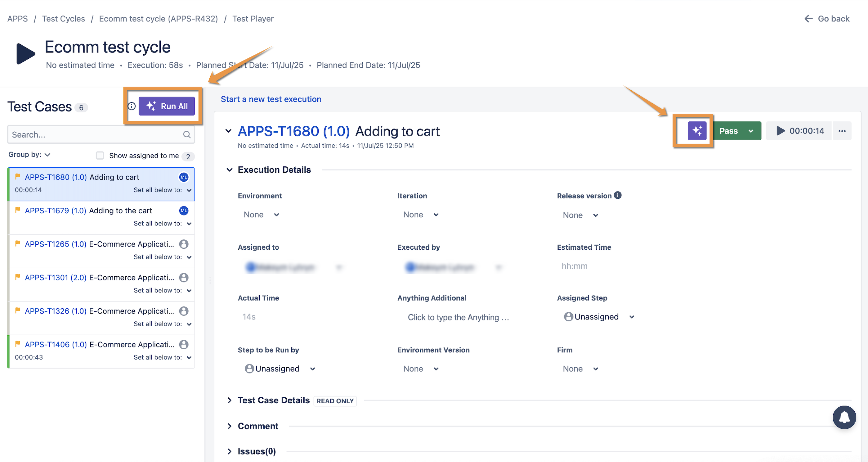This screenshot has height=462, width=868.
Task: Expand the Test Case Details section
Action: coord(230,400)
